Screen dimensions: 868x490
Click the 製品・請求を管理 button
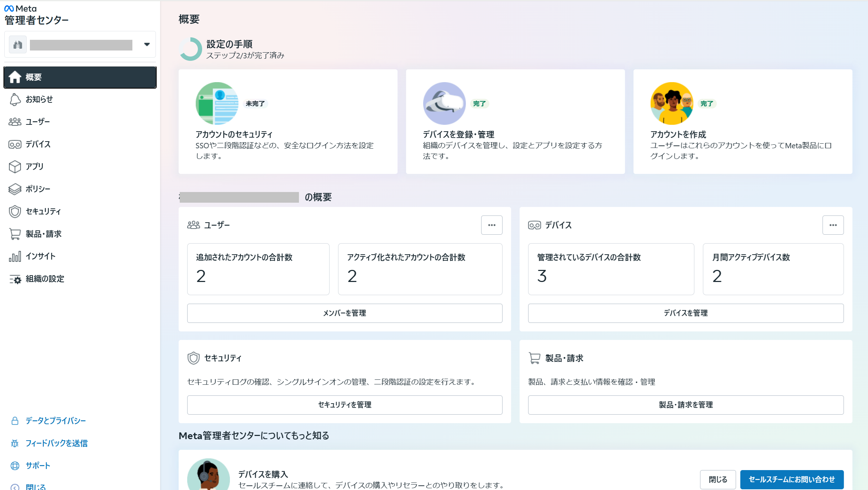[686, 405]
